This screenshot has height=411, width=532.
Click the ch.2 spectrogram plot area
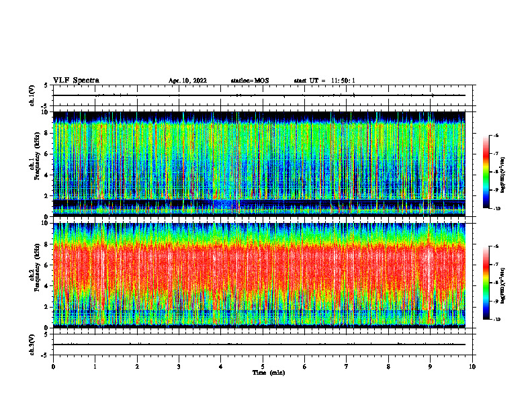(x=259, y=275)
